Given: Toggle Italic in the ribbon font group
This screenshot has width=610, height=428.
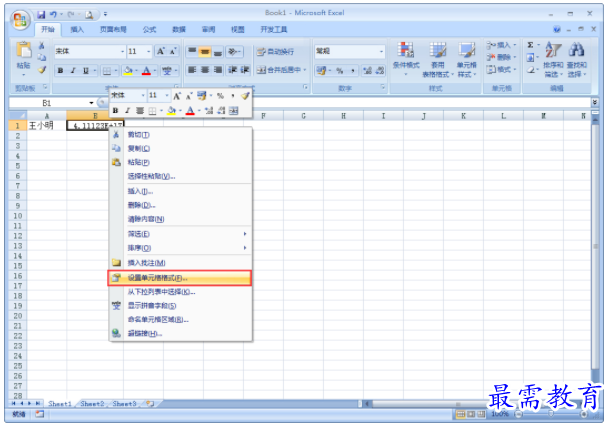Looking at the screenshot, I should coord(73,71).
